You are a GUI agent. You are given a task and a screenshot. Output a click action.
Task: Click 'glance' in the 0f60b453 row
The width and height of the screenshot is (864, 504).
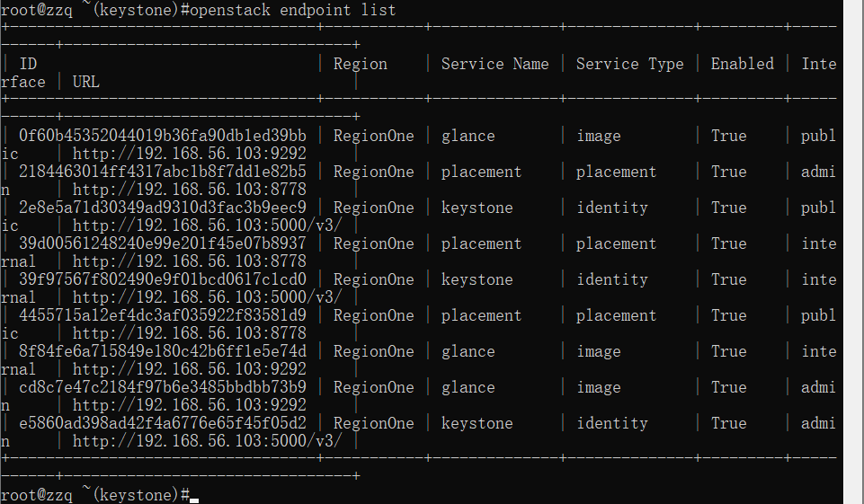coord(468,136)
